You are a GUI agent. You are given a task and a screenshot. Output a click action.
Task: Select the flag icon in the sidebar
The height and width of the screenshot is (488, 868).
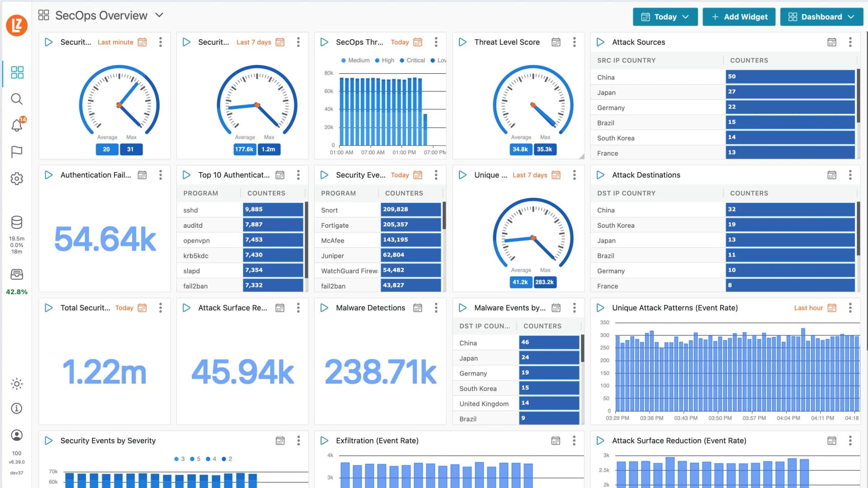[17, 152]
